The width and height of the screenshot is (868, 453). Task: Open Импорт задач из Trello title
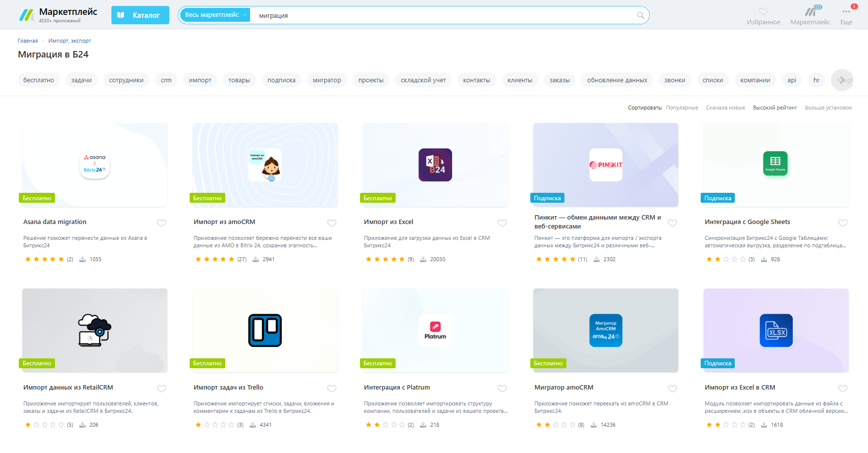point(228,388)
